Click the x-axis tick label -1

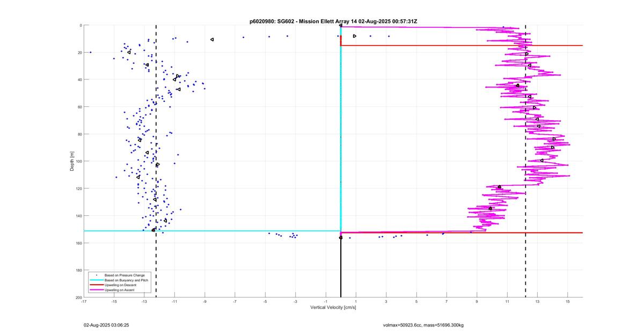tap(325, 302)
